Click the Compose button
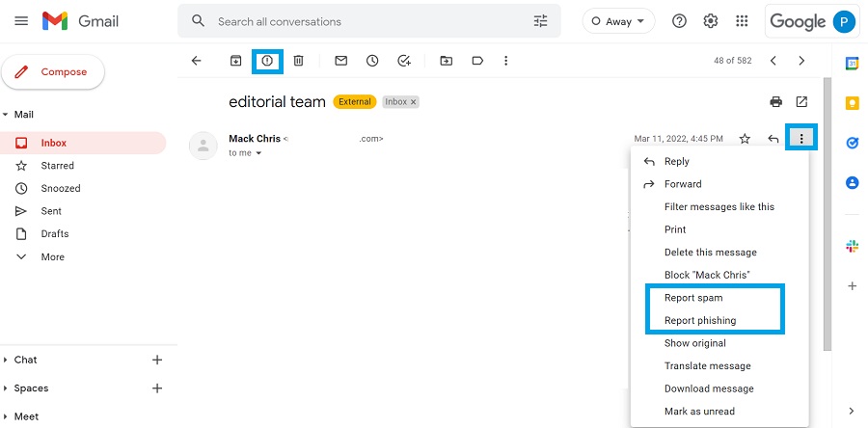The height and width of the screenshot is (428, 868). 53,72
